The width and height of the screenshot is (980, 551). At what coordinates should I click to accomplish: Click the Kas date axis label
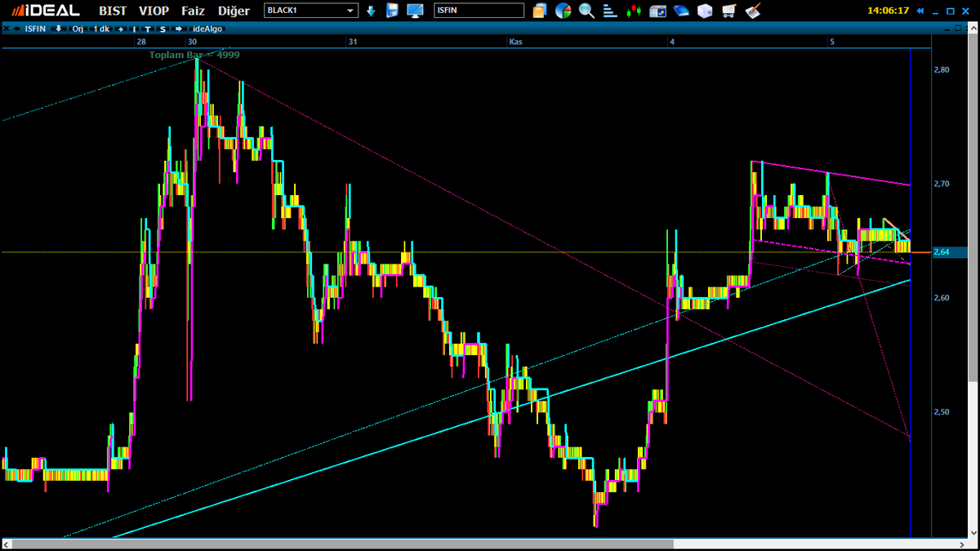click(515, 41)
